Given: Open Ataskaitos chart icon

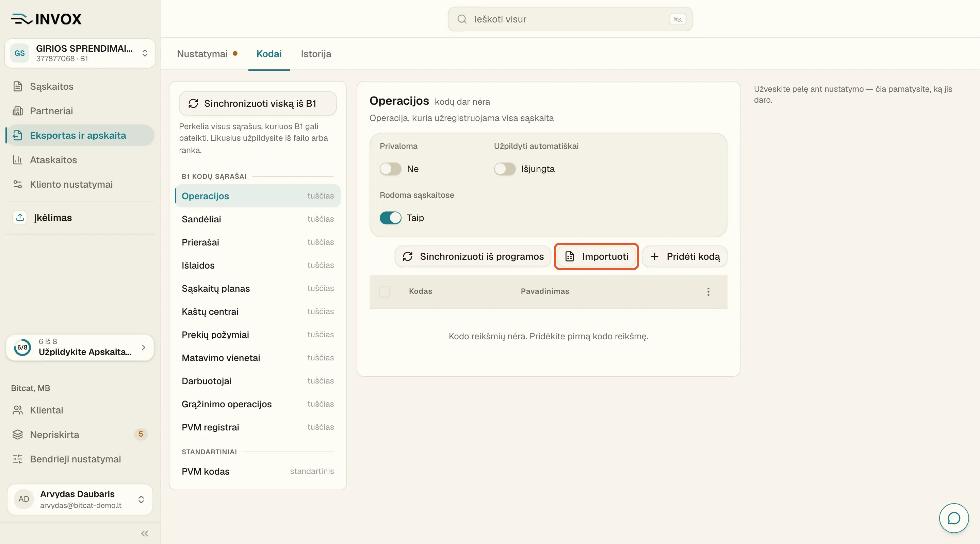Looking at the screenshot, I should coord(17,160).
